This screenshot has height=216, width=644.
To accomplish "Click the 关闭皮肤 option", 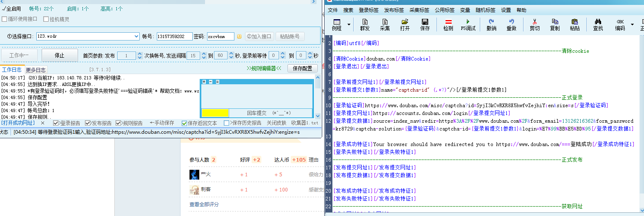I will (x=276, y=123).
